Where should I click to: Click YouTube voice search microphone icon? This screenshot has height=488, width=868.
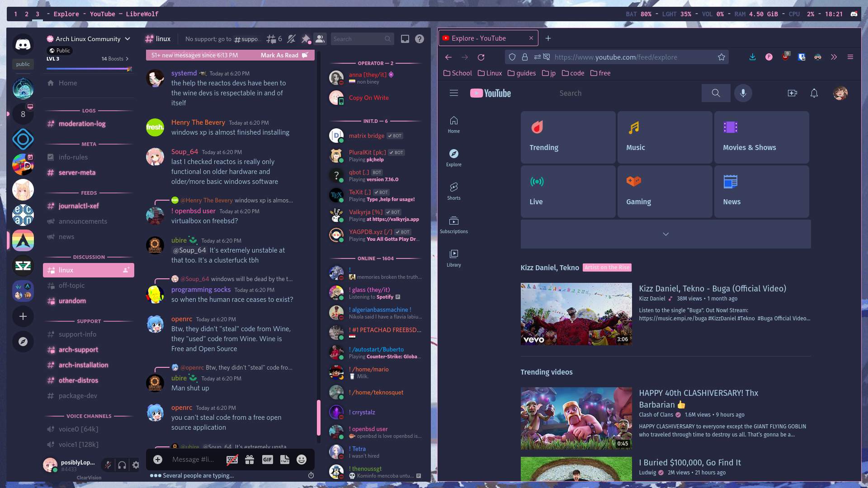point(743,93)
